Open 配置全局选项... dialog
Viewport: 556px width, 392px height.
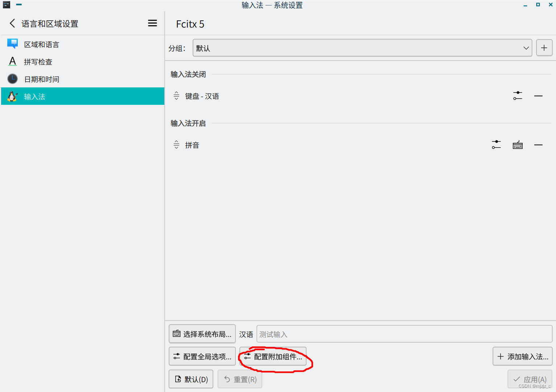[202, 356]
